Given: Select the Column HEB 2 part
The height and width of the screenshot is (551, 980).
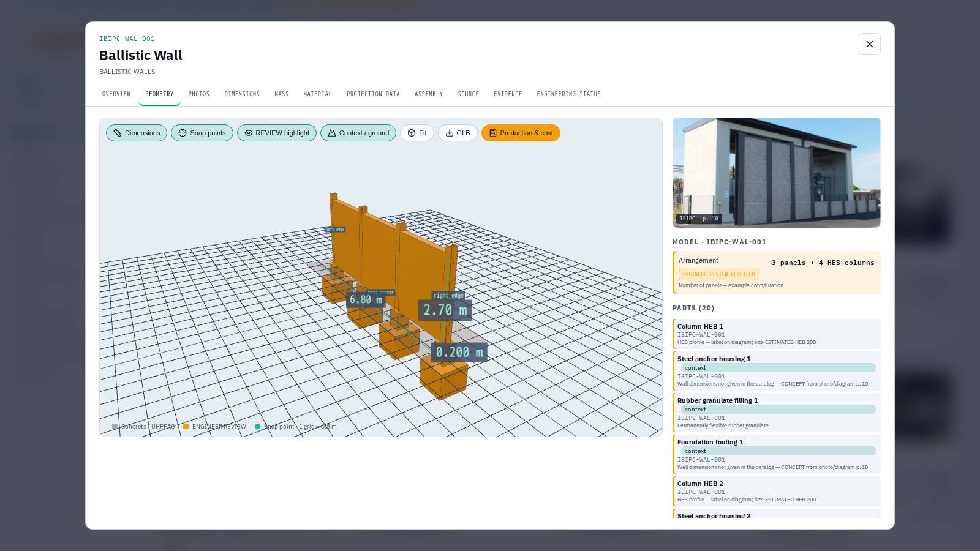Looking at the screenshot, I should [x=777, y=491].
